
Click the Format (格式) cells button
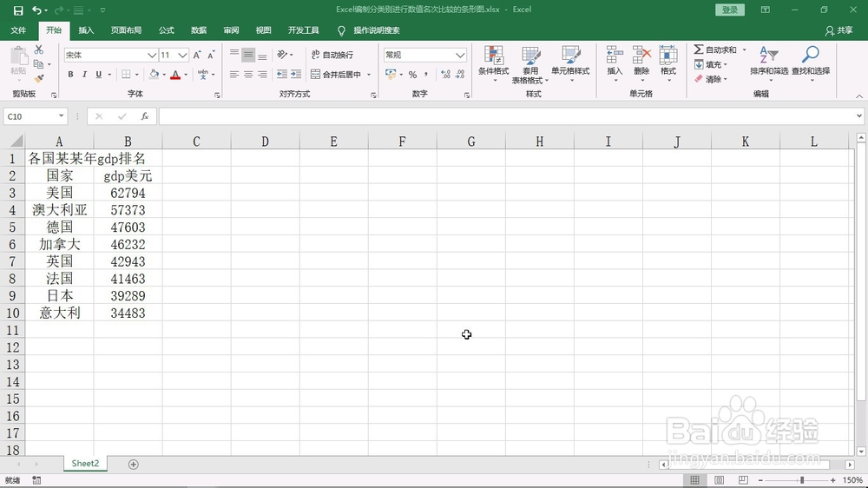pyautogui.click(x=668, y=63)
